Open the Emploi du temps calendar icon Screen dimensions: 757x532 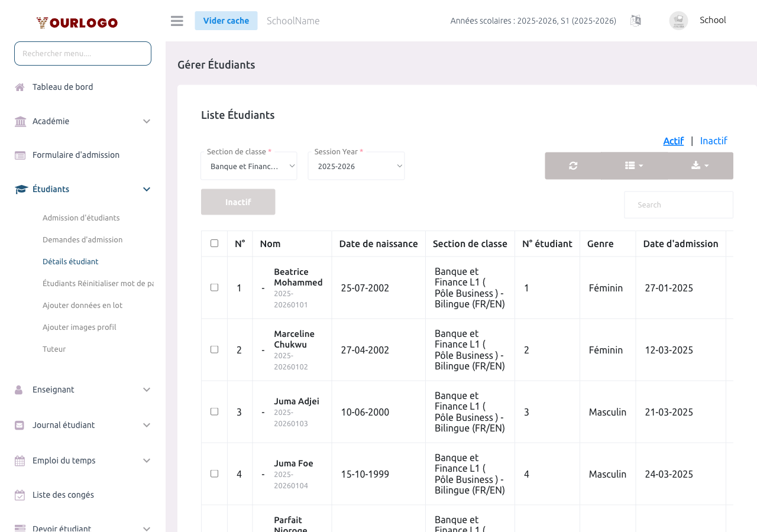[20, 460]
